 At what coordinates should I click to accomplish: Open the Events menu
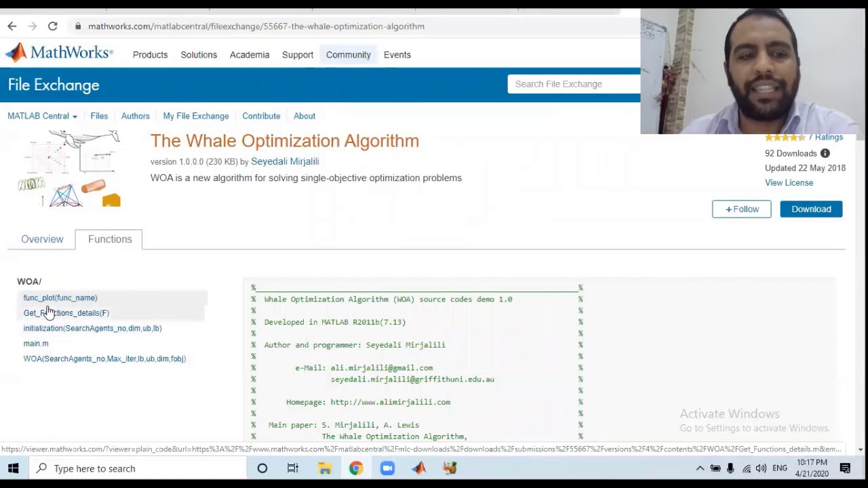point(397,55)
